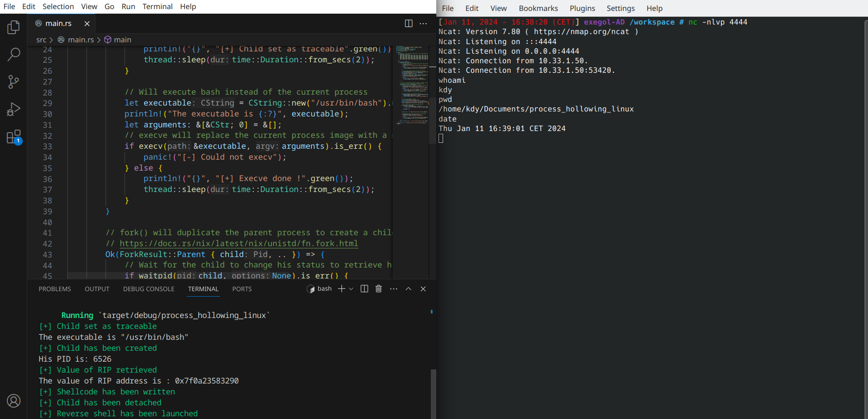
Task: Open editor More Actions ellipsis
Action: click(x=423, y=24)
